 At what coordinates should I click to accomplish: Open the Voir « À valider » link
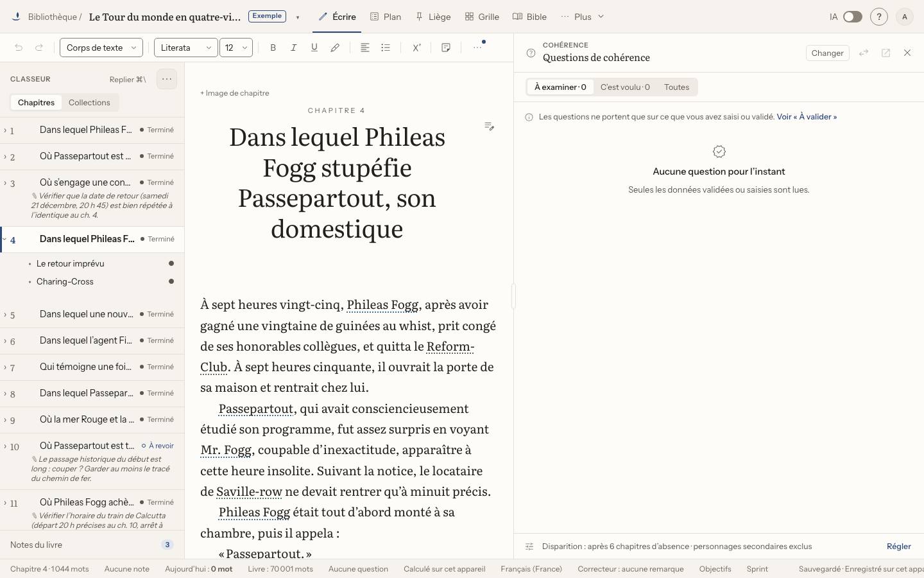(x=807, y=117)
